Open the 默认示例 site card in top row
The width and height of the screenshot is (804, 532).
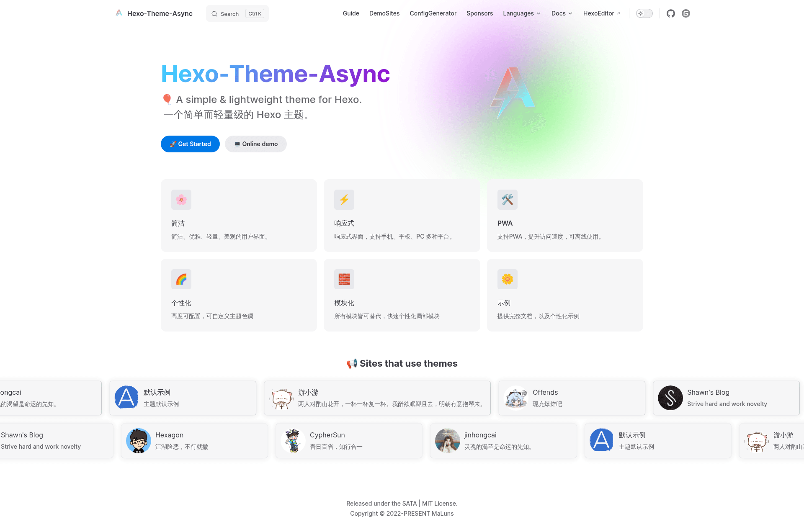tap(183, 398)
